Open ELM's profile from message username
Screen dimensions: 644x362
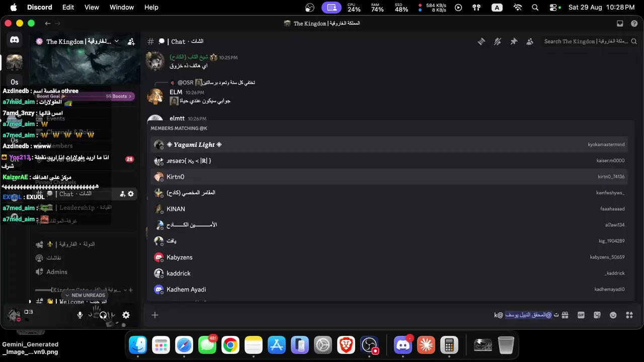coord(176,92)
